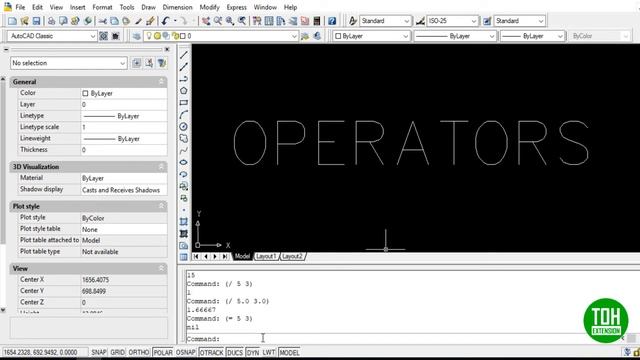Screen dimensions: 640x360
Task: Open the ISO-25 dimension style dropdown
Action: coord(473,21)
